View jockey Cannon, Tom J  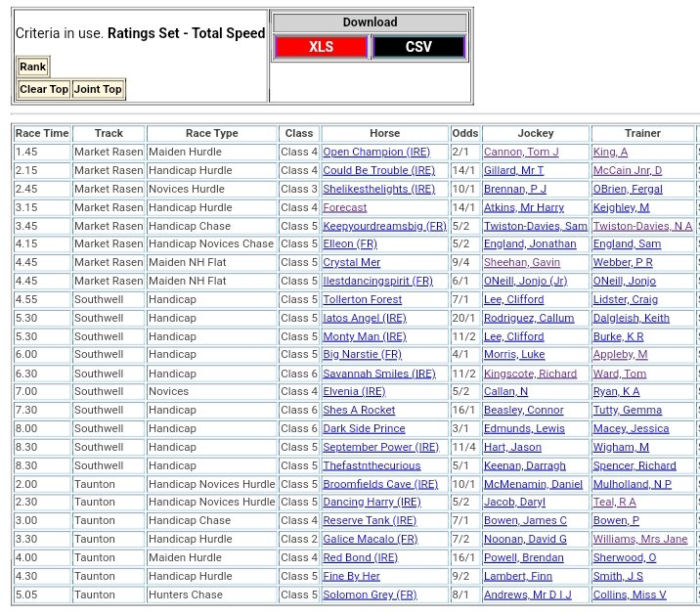[x=521, y=153]
